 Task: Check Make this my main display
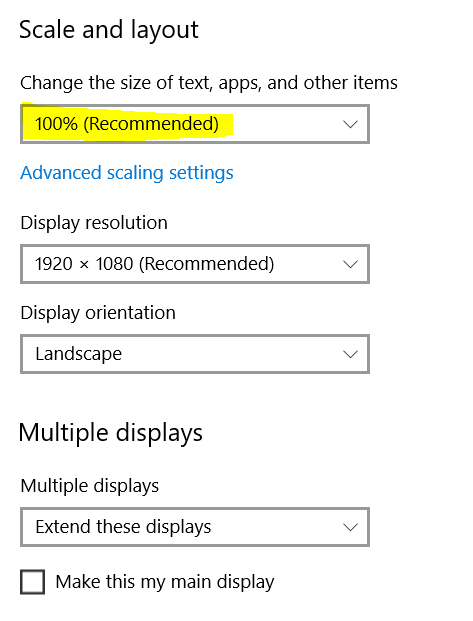tap(32, 582)
